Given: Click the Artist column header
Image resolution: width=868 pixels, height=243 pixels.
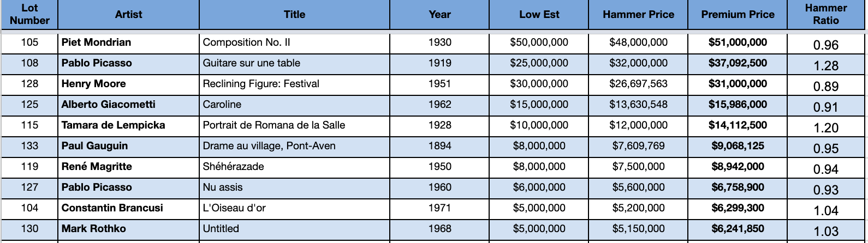Looking at the screenshot, I should pos(128,15).
